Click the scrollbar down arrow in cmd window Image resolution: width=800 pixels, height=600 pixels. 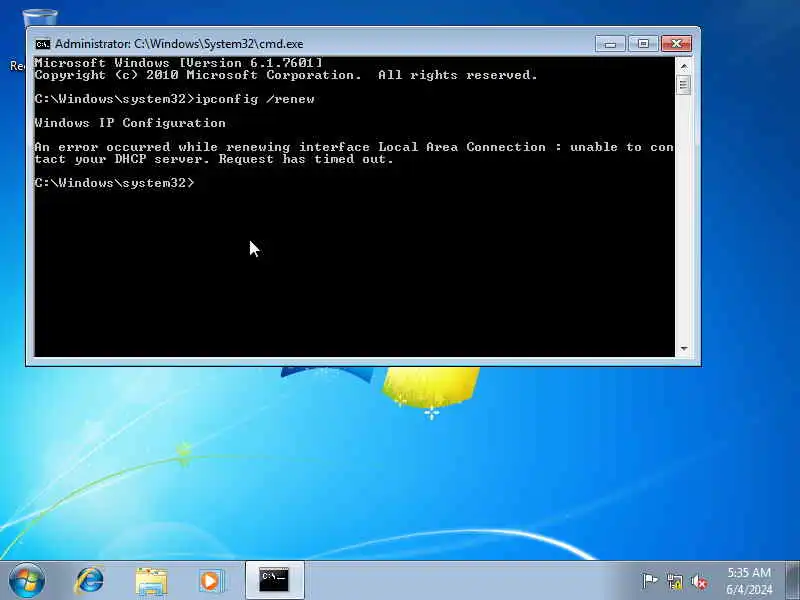coord(684,348)
